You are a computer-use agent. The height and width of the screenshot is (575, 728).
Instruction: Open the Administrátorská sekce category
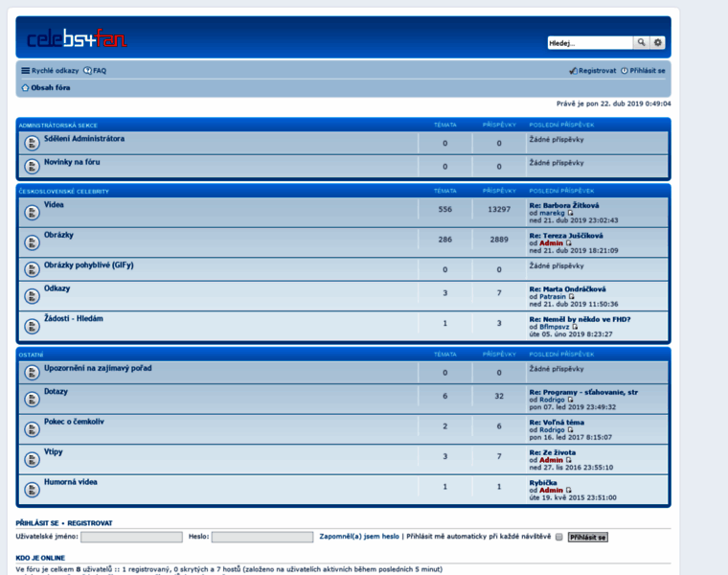coord(58,126)
